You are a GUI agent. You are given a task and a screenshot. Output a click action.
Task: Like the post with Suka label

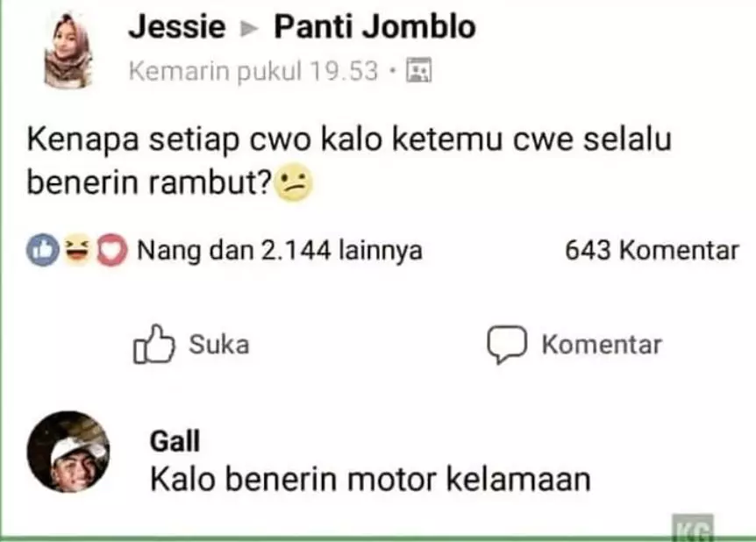click(x=219, y=345)
